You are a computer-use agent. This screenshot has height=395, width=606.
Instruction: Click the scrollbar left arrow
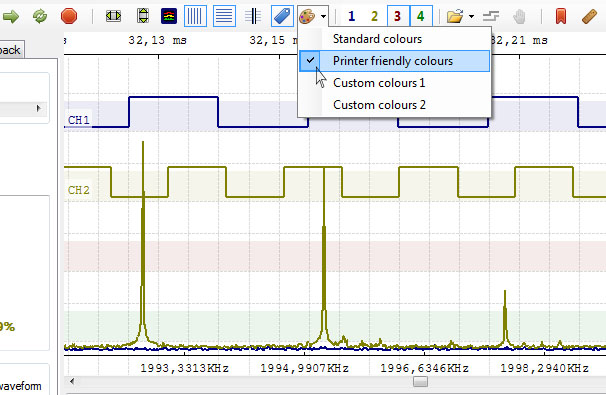pyautogui.click(x=72, y=381)
